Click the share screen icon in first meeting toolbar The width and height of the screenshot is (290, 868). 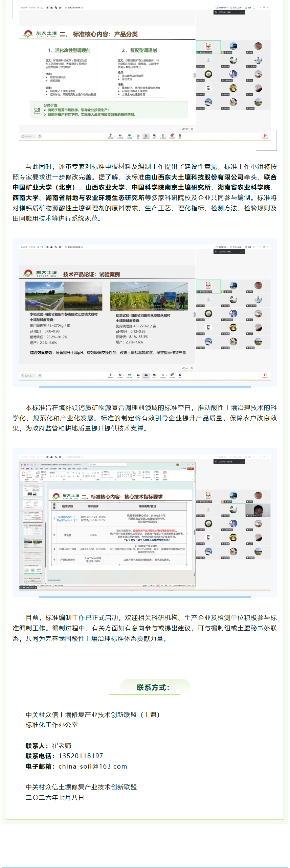(x=129, y=136)
